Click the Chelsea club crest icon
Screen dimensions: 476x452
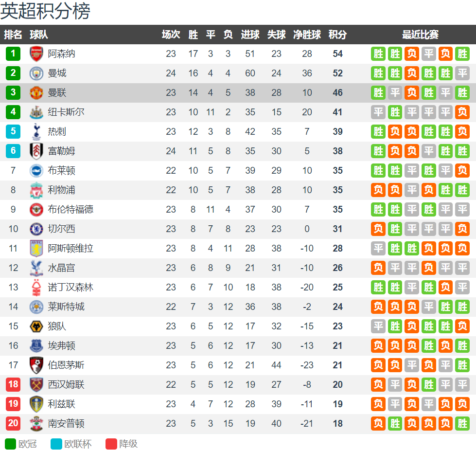click(36, 229)
